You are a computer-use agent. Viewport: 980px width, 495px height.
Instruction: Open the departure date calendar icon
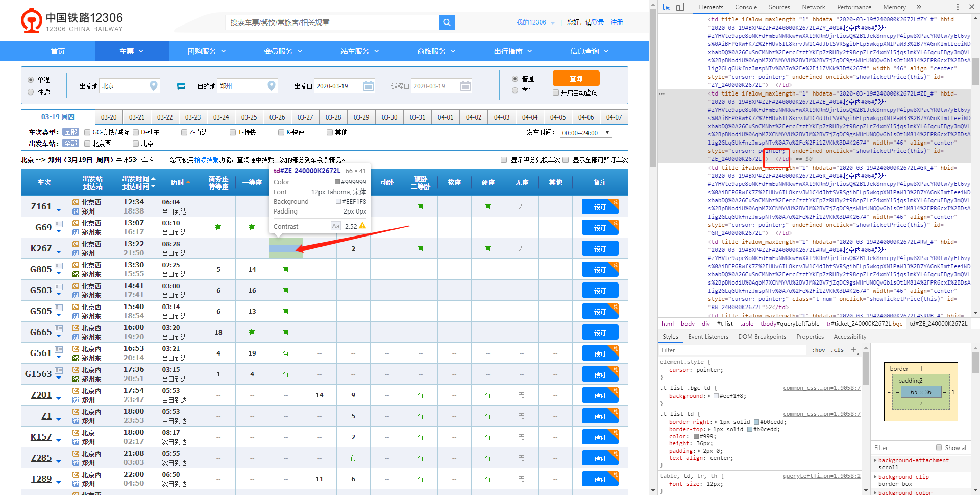[368, 86]
